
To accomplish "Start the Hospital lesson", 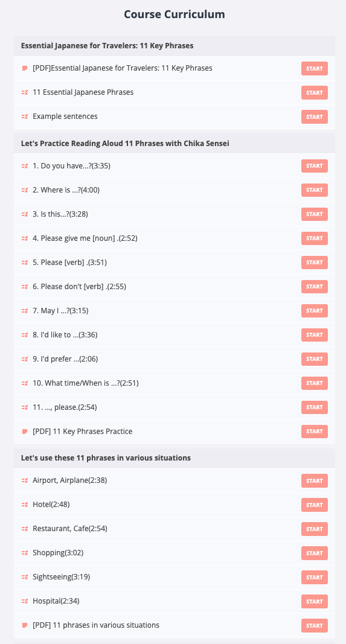I will [x=315, y=601].
